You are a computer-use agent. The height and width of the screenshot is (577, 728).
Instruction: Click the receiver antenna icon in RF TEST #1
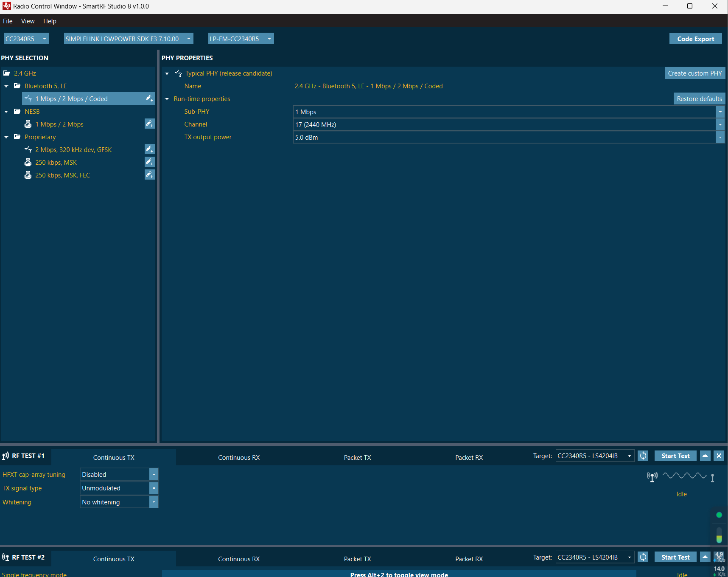pyautogui.click(x=712, y=478)
